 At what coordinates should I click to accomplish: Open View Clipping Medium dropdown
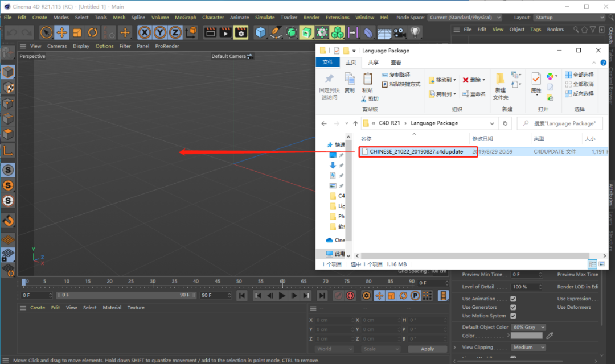click(x=528, y=347)
